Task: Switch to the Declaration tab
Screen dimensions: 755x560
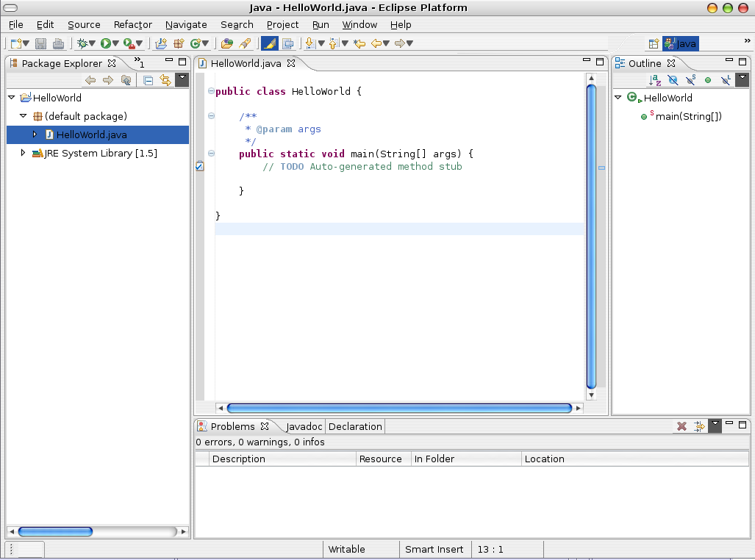Action: pyautogui.click(x=355, y=427)
